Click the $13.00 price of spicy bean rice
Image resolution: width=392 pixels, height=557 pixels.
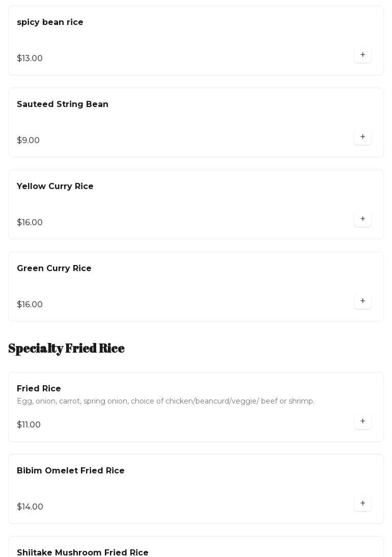[x=30, y=58]
